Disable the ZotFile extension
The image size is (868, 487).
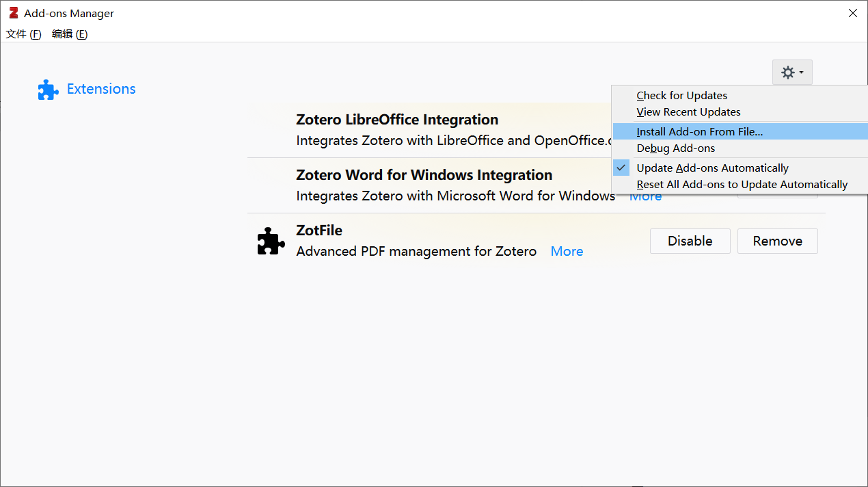coord(690,241)
